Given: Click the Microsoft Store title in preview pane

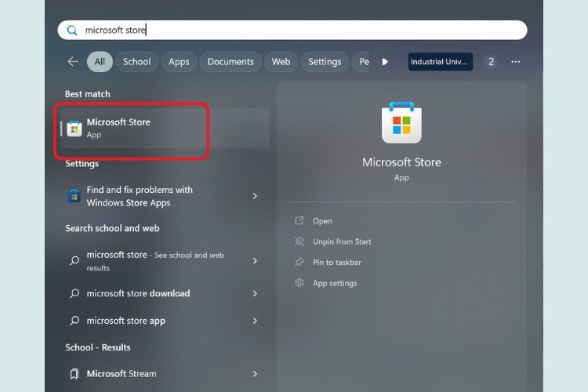Looking at the screenshot, I should [x=401, y=162].
